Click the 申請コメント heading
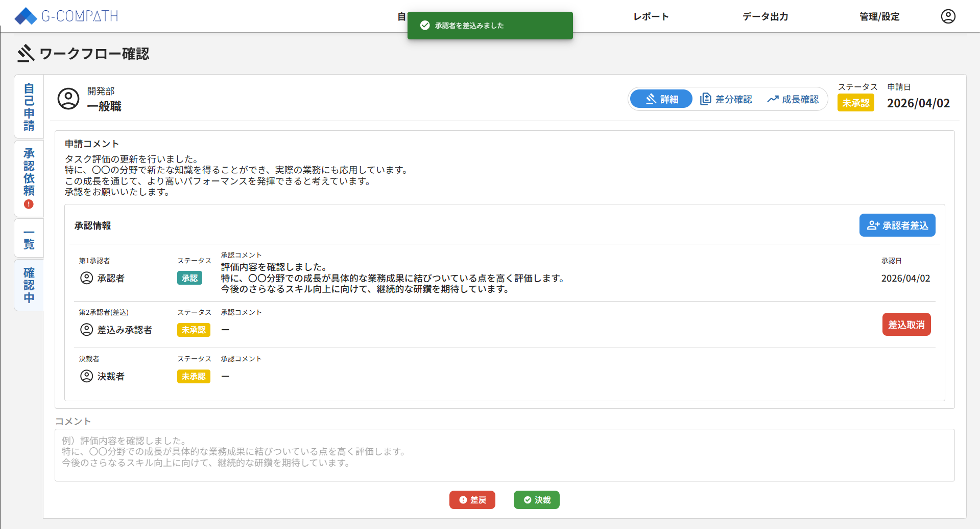Screen dimensions: 980x529 pos(92,144)
